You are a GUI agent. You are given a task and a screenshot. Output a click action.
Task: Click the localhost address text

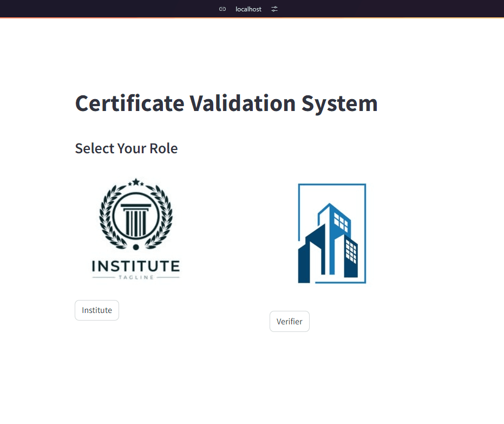[x=248, y=9]
